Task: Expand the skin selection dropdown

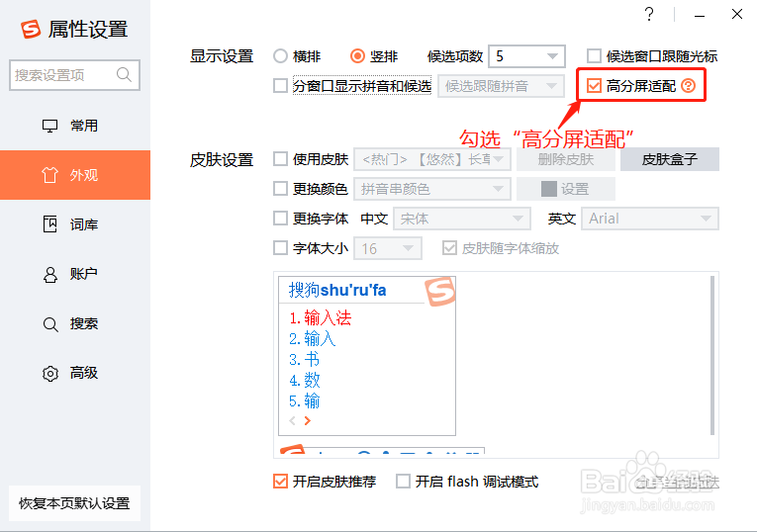Action: [432, 159]
